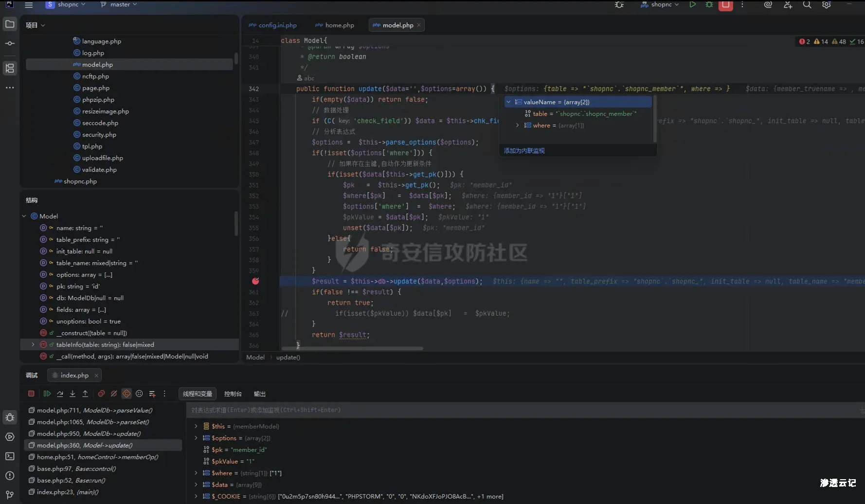Stop the debug session with red square
The image size is (865, 504).
[x=31, y=394]
